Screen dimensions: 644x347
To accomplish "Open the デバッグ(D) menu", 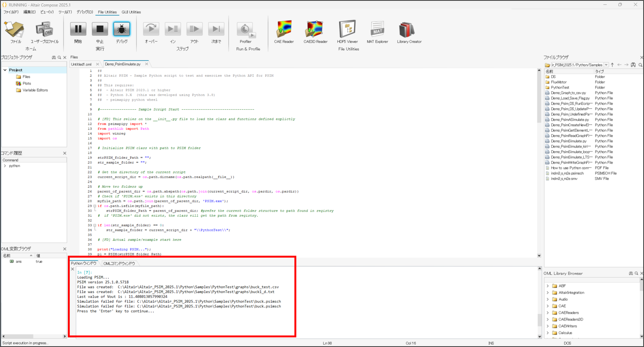I will click(x=85, y=12).
